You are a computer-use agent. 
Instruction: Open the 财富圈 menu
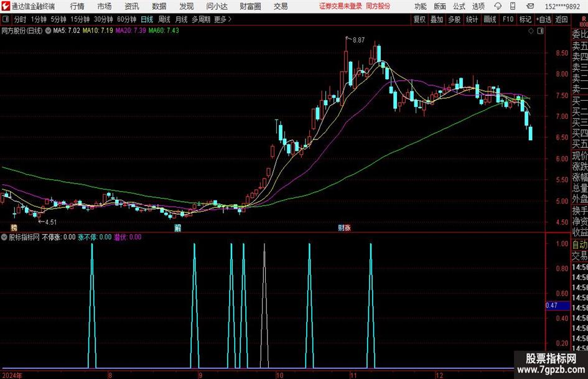[250, 6]
